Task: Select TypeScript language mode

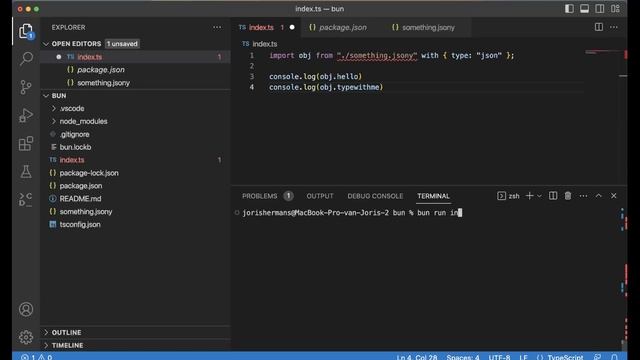Action: pos(565,357)
